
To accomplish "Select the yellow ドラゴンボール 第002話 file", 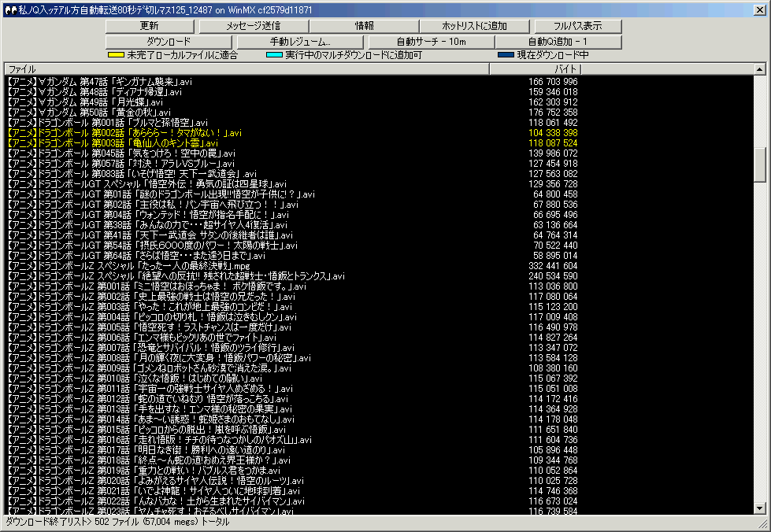I will click(x=124, y=133).
